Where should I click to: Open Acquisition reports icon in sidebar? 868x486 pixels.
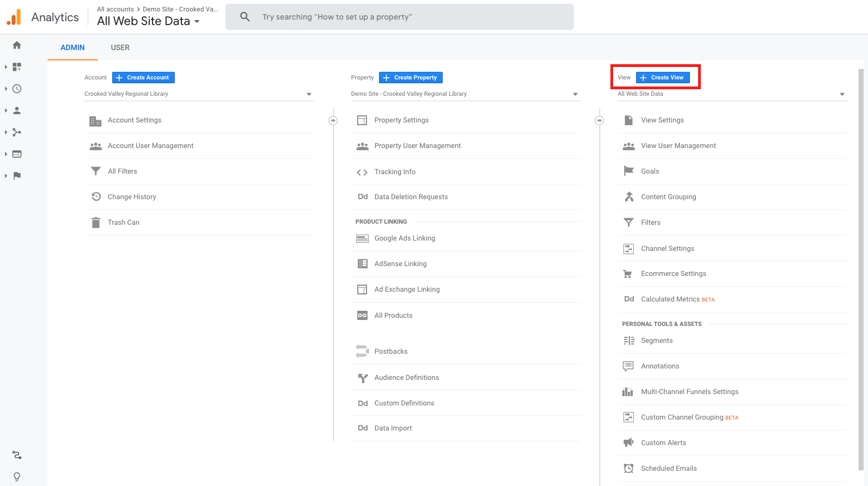click(17, 132)
